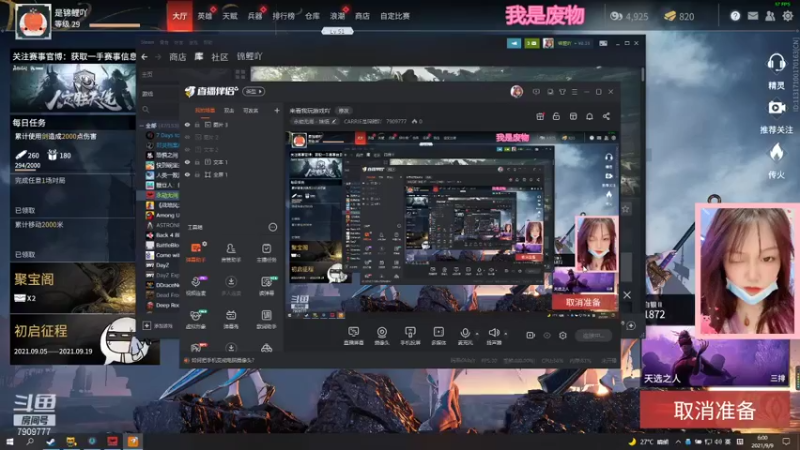The height and width of the screenshot is (450, 800).
Task: Open the 精灵 headset icon
Action: (776, 63)
